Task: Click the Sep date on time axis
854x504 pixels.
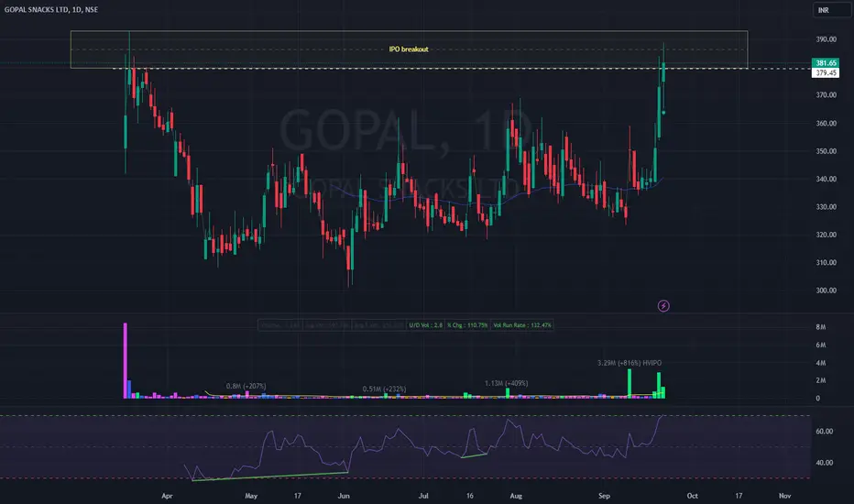Action: pos(604,496)
